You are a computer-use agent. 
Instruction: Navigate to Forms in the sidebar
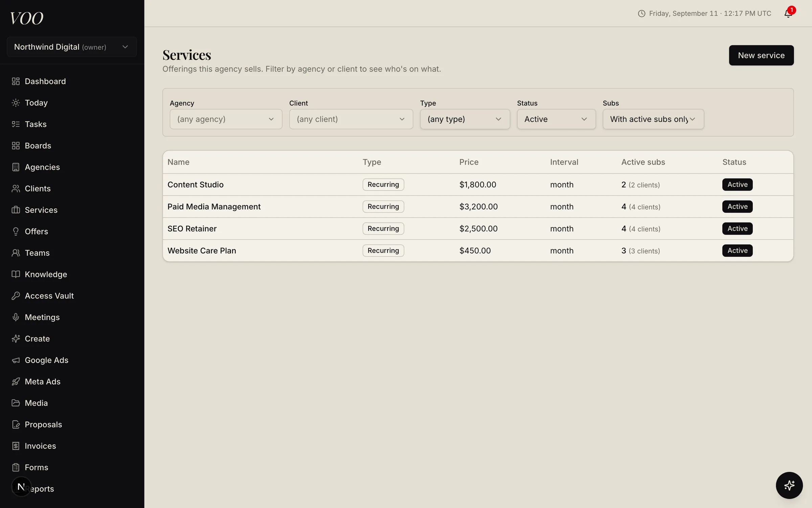tap(37, 467)
